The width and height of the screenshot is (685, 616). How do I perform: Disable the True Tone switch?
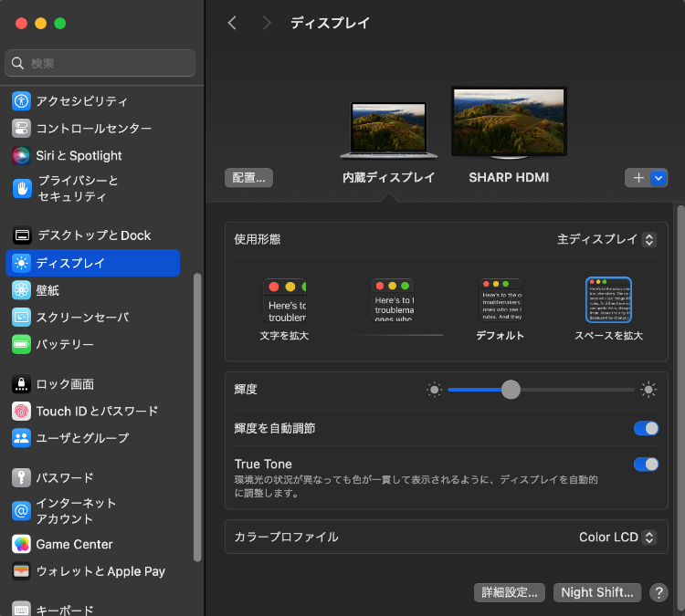[x=646, y=465]
